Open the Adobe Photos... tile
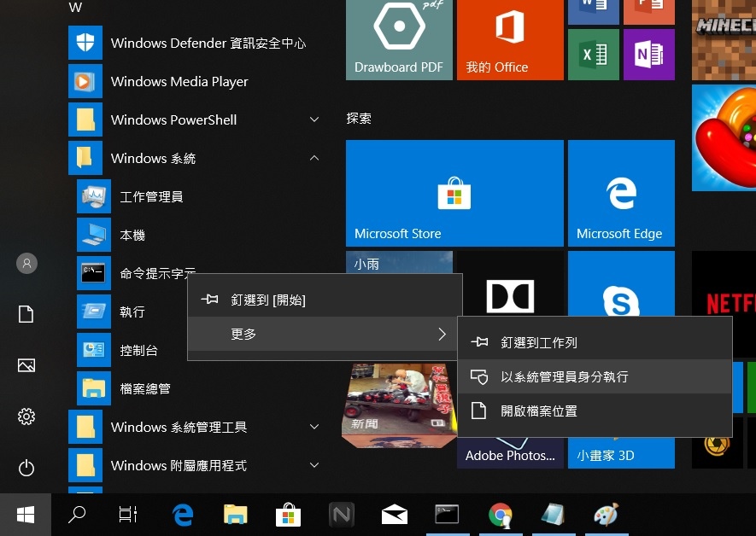Viewport: 756px width, 536px height. tap(510, 452)
